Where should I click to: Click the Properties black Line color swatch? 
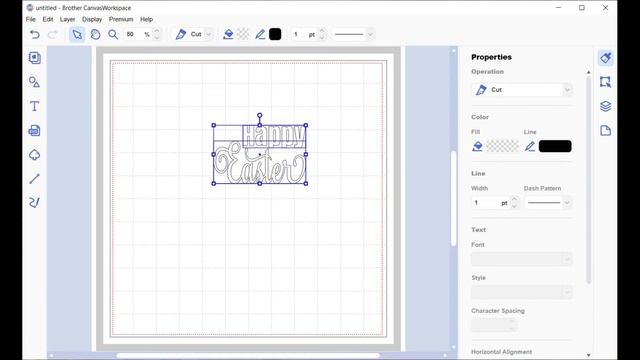click(x=555, y=146)
